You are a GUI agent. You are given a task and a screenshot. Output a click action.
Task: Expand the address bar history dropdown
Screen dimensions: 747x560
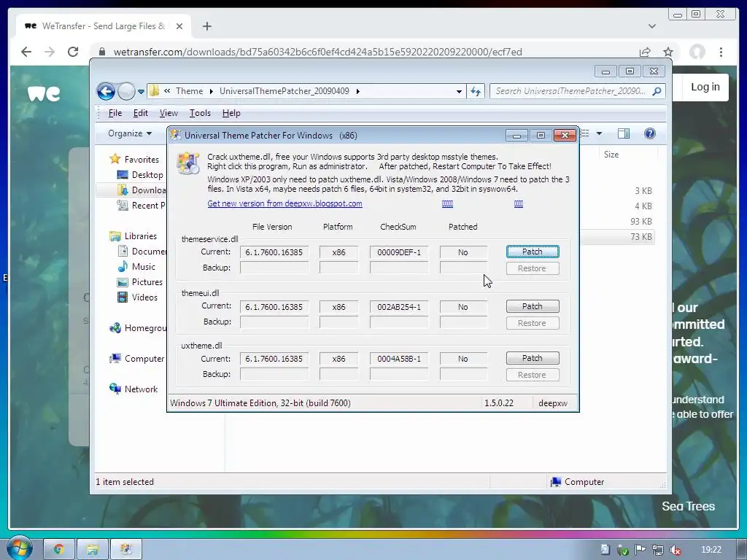(x=459, y=91)
